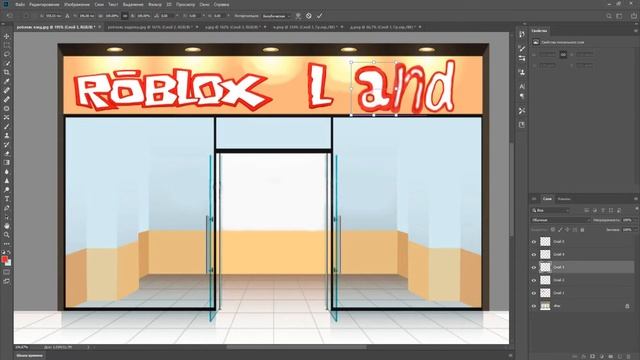Click the share icon in top right

pos(633,16)
